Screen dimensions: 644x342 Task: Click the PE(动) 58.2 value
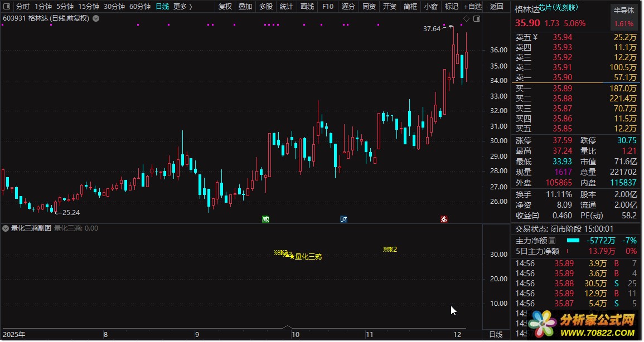629,216
